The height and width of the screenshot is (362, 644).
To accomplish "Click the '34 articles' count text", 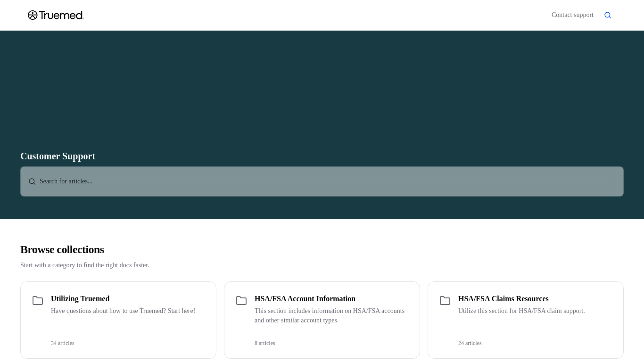I will (x=63, y=343).
